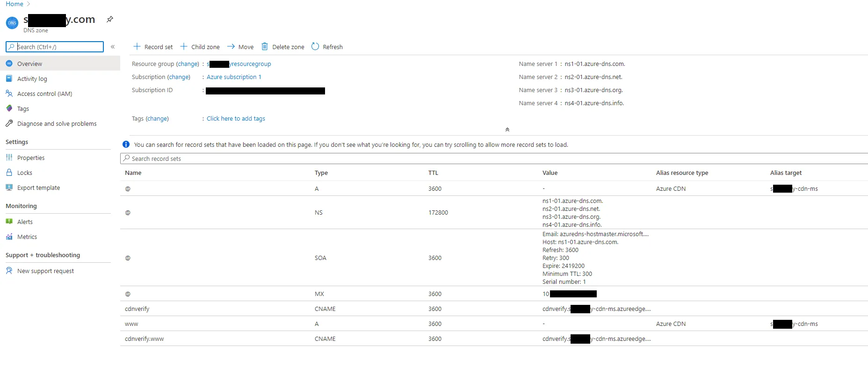Open the resource group link
868x375 pixels.
239,64
